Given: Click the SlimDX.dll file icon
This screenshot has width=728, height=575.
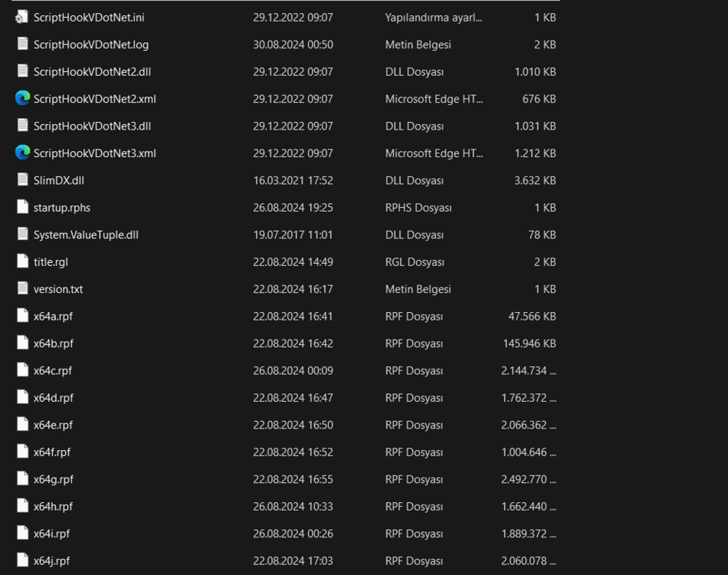Looking at the screenshot, I should tap(22, 179).
